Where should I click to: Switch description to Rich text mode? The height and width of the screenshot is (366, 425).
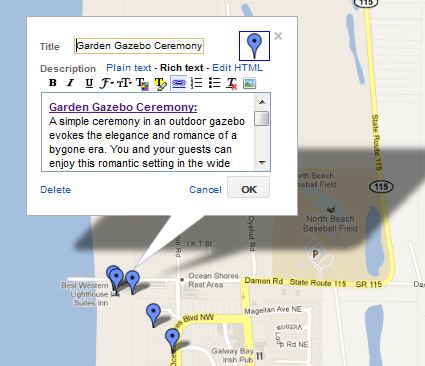[182, 68]
